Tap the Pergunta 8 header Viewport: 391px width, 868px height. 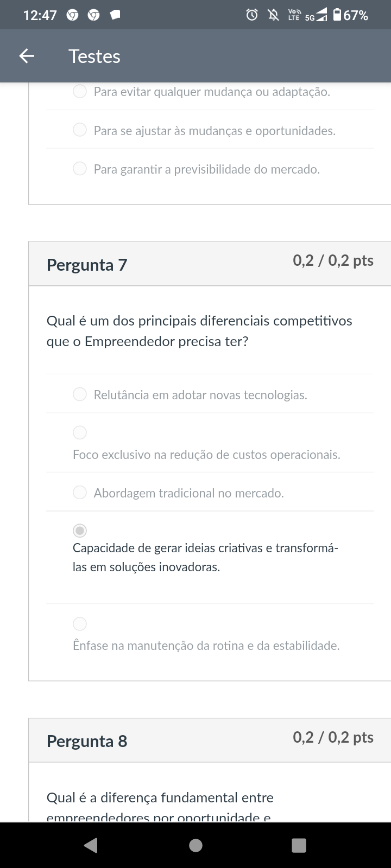point(87,741)
